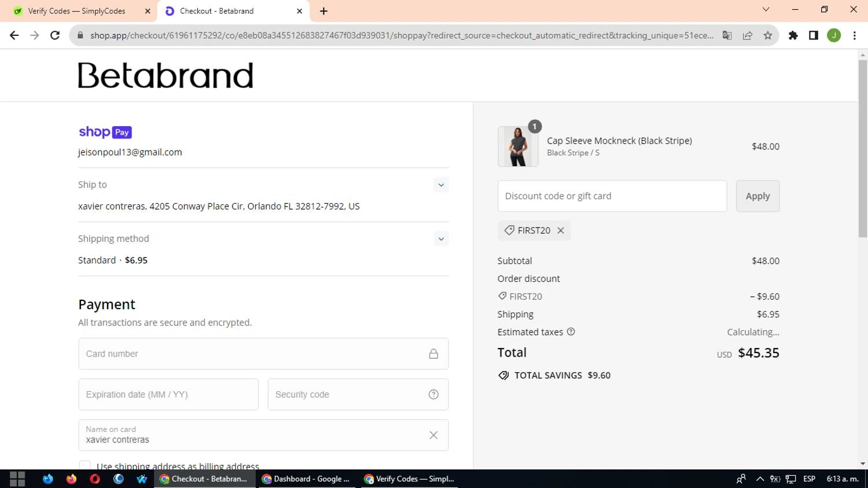
Task: Click the Card number field
Action: pyautogui.click(x=263, y=354)
